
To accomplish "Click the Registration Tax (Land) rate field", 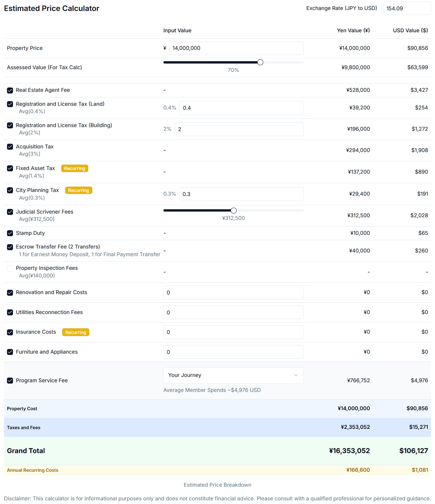I will coord(241,108).
